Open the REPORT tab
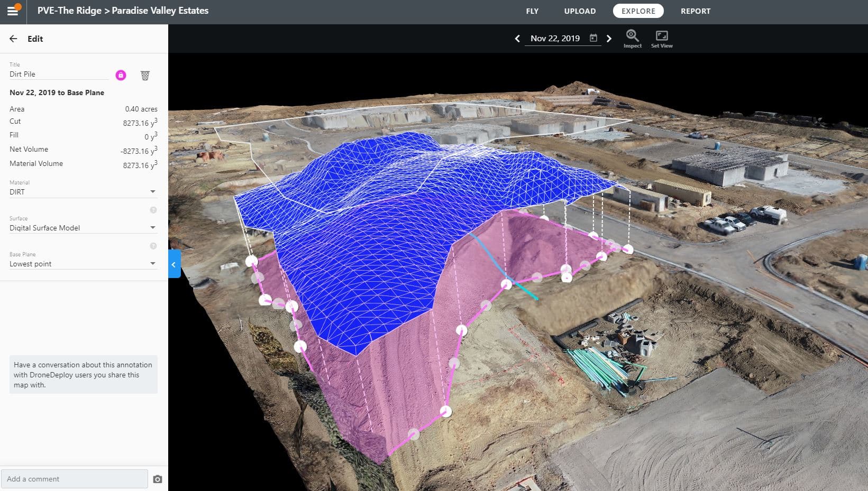The height and width of the screenshot is (491, 868). (696, 11)
